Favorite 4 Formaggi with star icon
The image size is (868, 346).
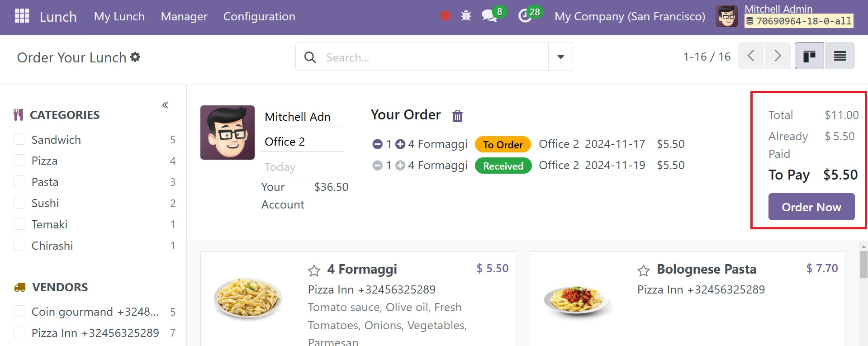coord(314,270)
